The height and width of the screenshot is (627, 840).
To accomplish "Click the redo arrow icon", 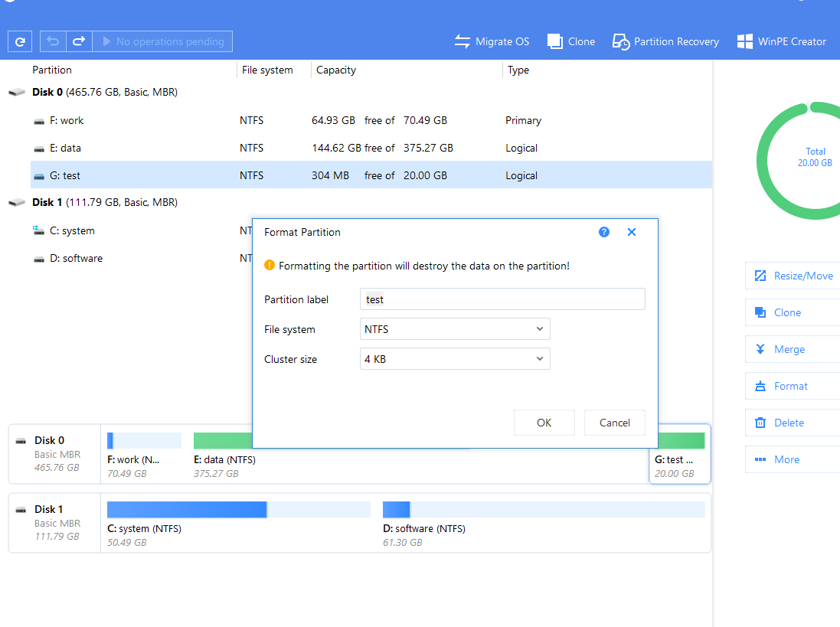I will 80,41.
